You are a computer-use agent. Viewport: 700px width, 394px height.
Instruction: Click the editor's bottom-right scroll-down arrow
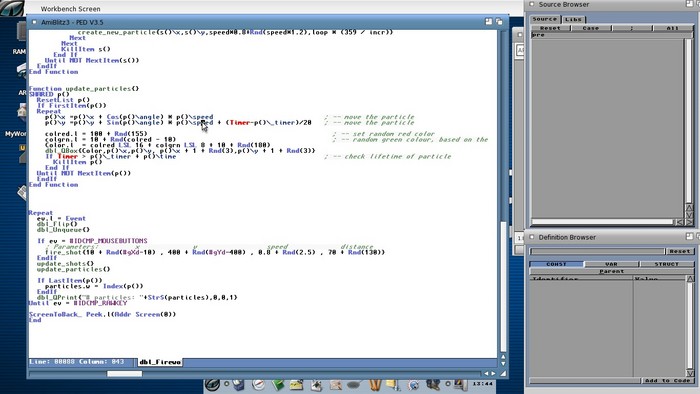[504, 364]
